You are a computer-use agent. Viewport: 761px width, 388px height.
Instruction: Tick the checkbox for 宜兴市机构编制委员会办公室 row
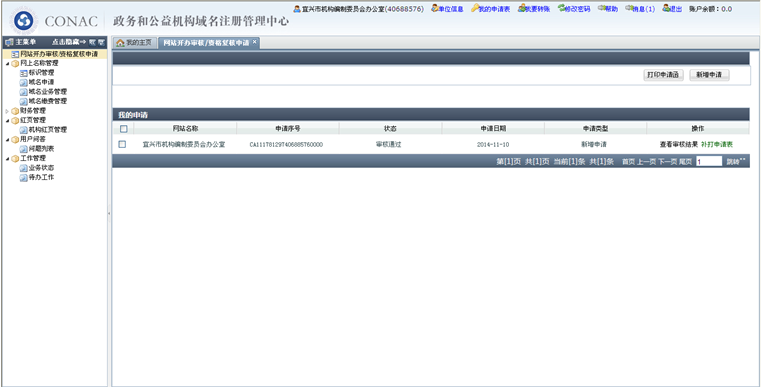(122, 144)
